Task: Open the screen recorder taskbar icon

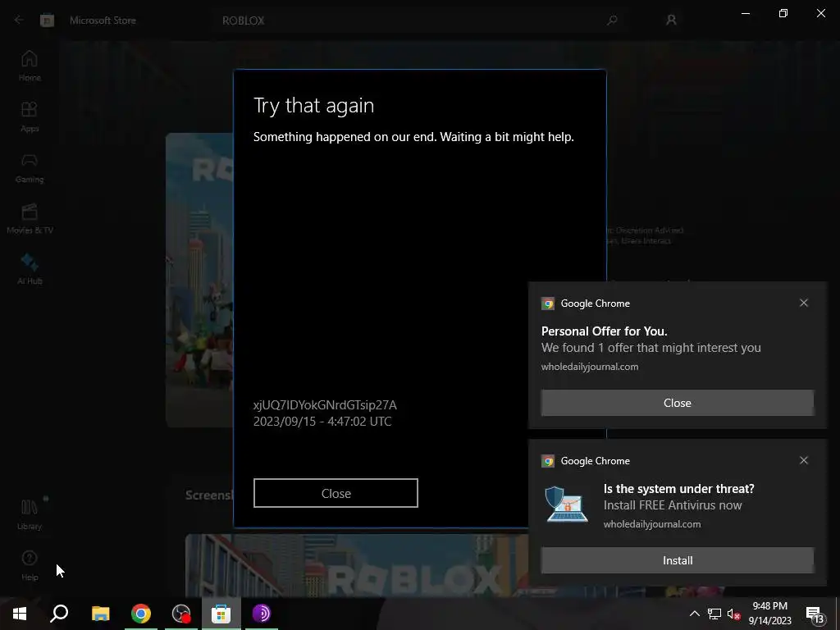Action: [x=181, y=614]
